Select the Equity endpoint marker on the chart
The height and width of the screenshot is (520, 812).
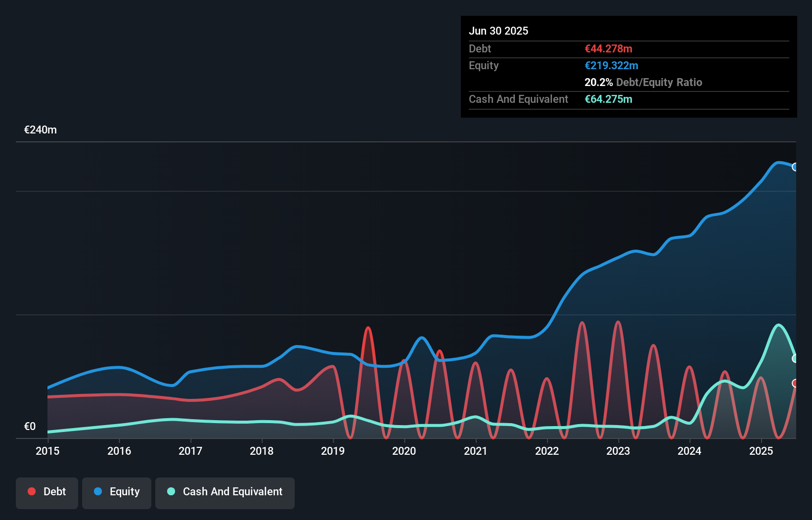[795, 167]
